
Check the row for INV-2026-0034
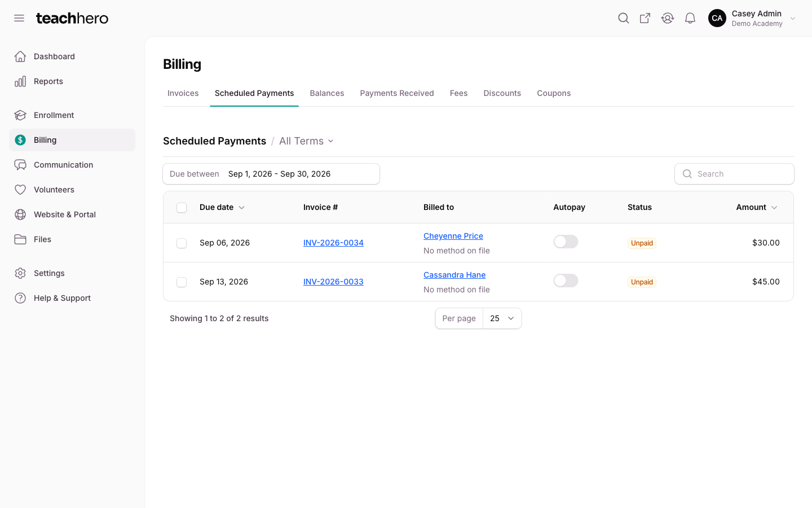(x=182, y=243)
